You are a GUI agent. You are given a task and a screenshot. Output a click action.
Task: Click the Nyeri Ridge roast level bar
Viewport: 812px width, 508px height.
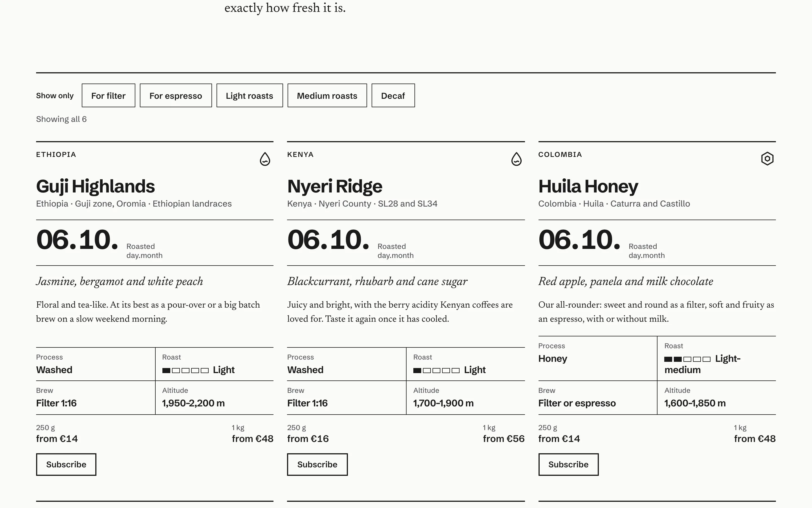point(436,370)
